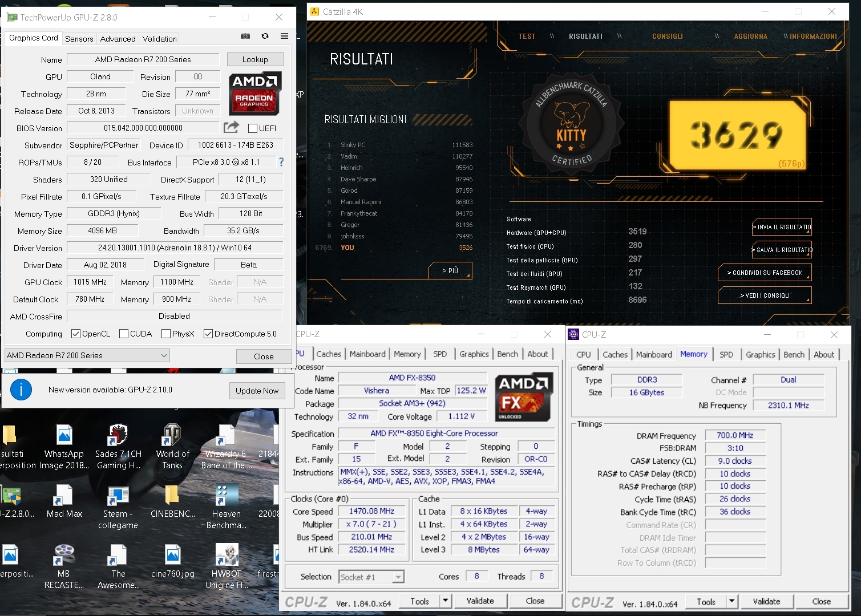Image resolution: width=861 pixels, height=616 pixels.
Task: Switch to GPU-Z Sensors tab
Action: (x=79, y=39)
